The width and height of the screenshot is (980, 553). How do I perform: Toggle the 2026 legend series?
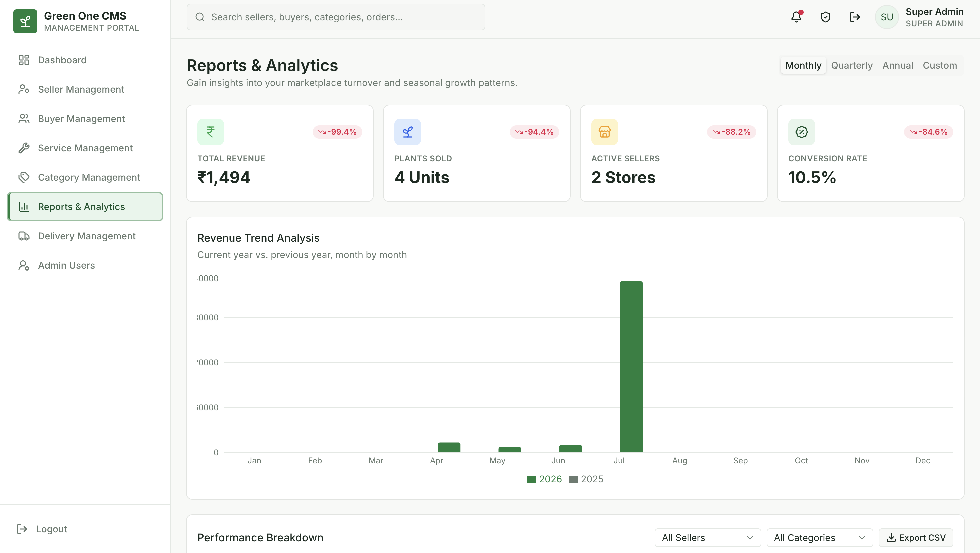544,479
